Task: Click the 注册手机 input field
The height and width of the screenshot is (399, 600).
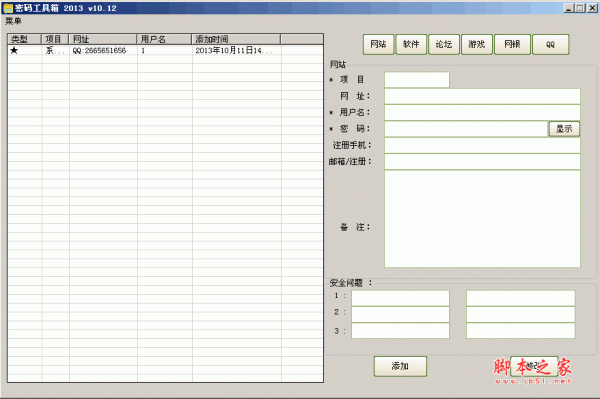Action: 482,145
